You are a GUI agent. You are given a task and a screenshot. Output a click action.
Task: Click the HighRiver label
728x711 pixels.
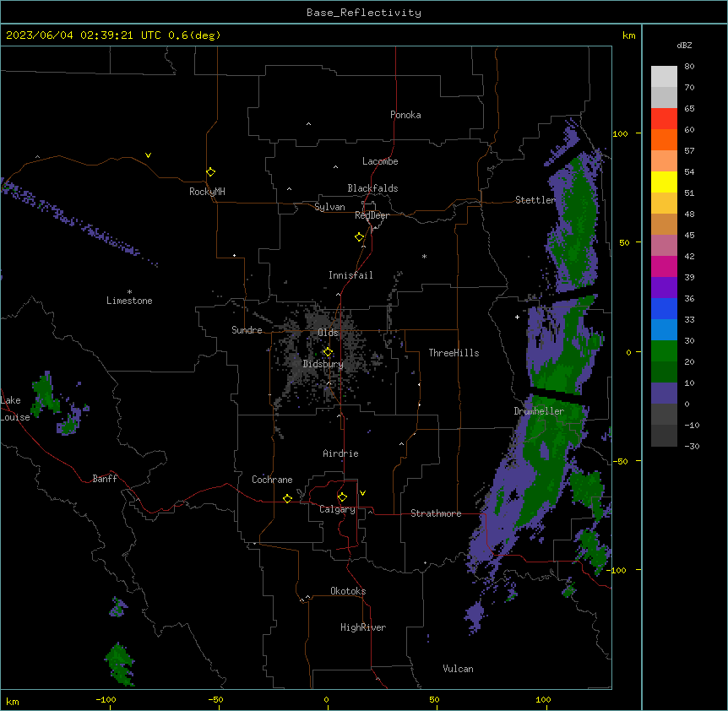coord(363,627)
